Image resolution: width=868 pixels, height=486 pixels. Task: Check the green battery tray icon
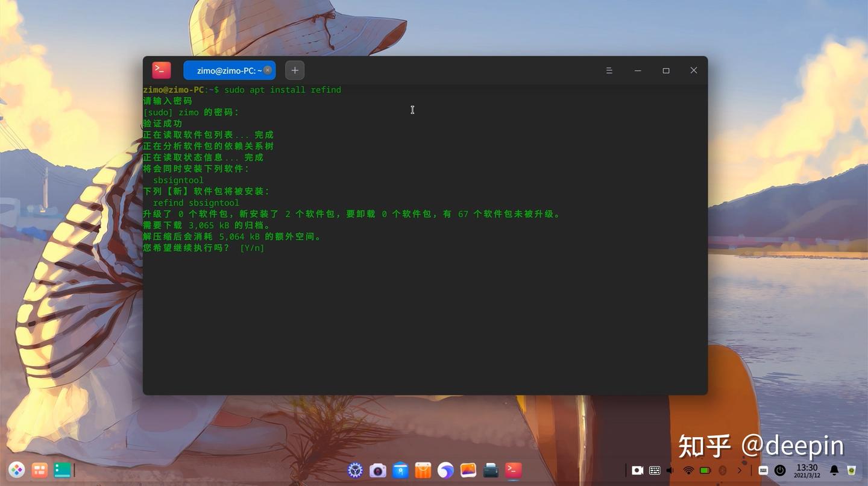(705, 470)
